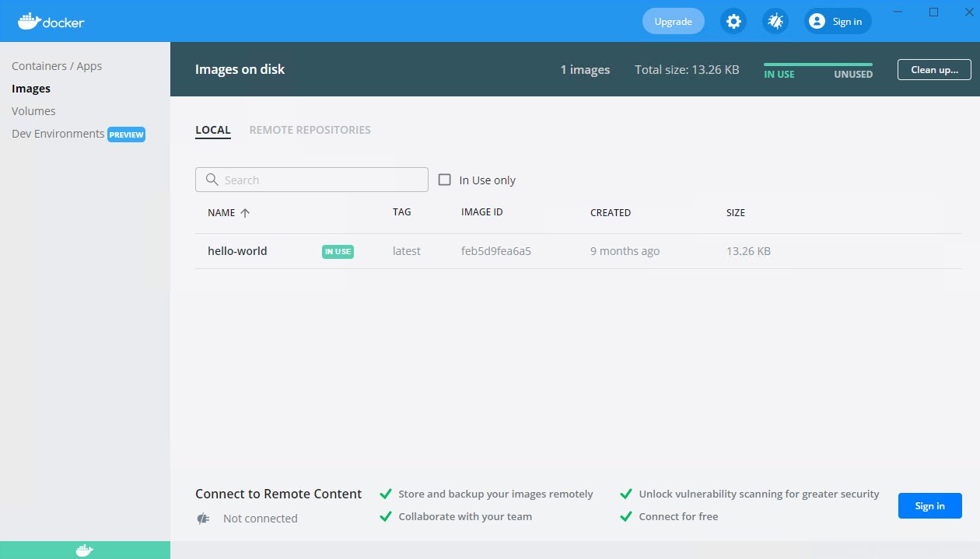
Task: Switch to the Remote Repositories tab
Action: pos(310,130)
